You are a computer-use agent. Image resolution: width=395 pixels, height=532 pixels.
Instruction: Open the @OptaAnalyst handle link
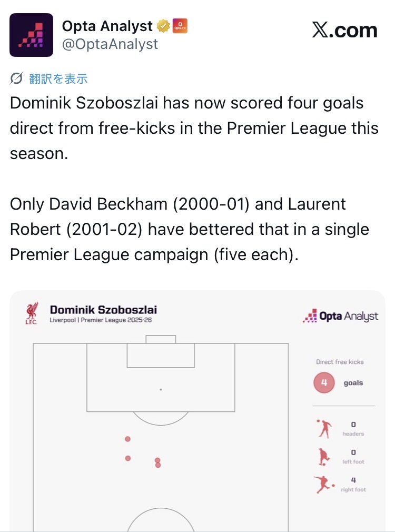tap(110, 44)
